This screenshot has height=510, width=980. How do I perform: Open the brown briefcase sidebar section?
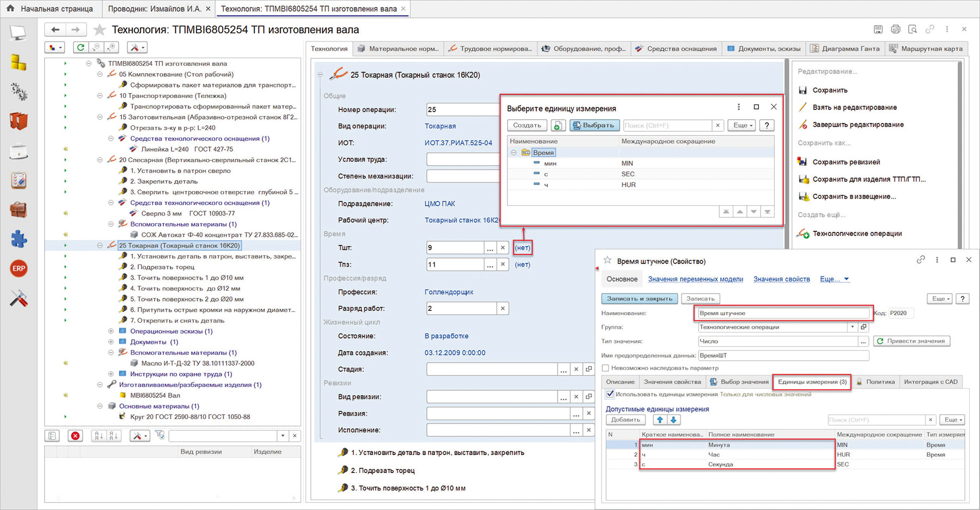[19, 210]
